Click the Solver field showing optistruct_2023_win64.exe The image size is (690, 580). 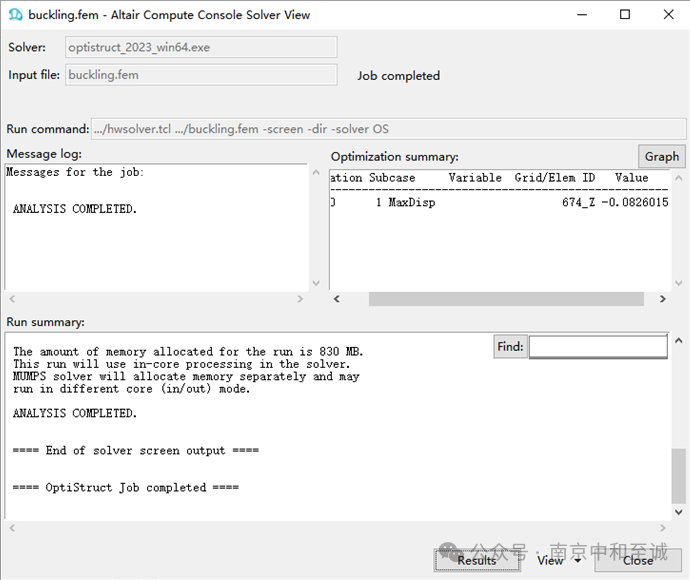point(202,47)
